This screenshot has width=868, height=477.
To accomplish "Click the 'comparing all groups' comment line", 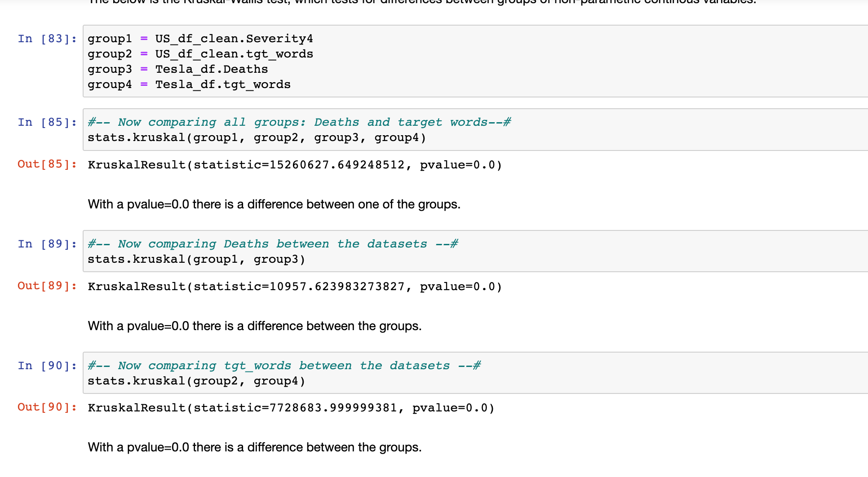I will 299,122.
